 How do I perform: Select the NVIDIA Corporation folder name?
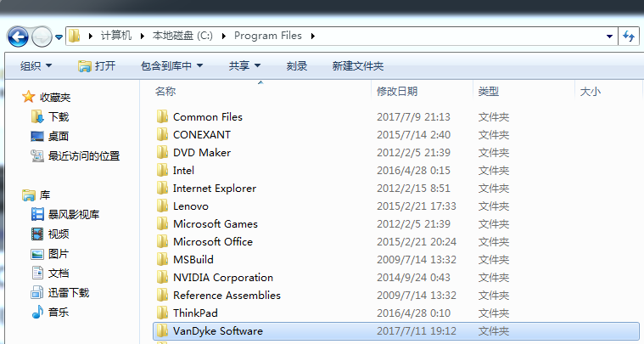[223, 278]
